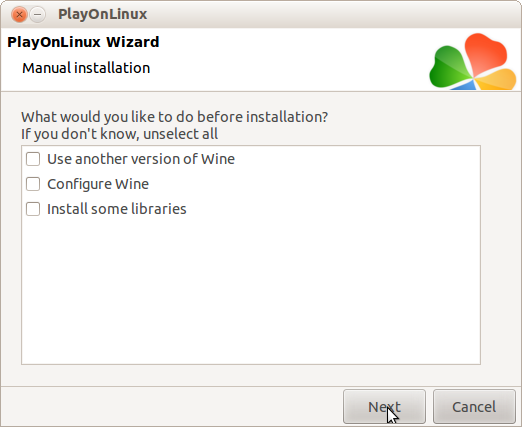This screenshot has height=427, width=522.
Task: Check the 'Install some libraries' box
Action: [x=33, y=209]
